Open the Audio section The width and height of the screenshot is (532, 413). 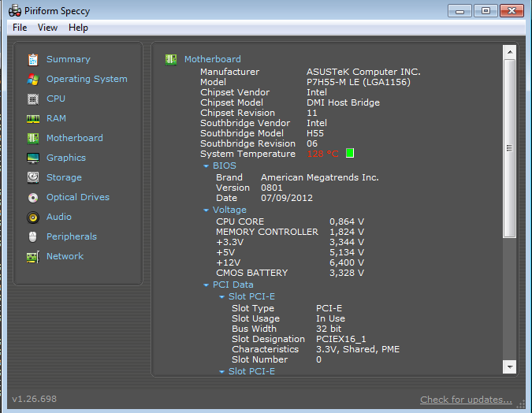click(58, 217)
